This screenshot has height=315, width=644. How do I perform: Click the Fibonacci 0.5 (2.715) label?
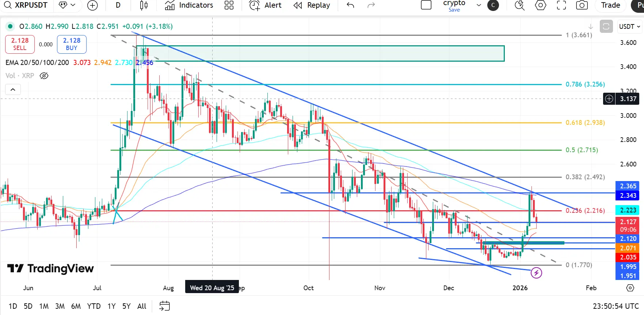coord(582,150)
